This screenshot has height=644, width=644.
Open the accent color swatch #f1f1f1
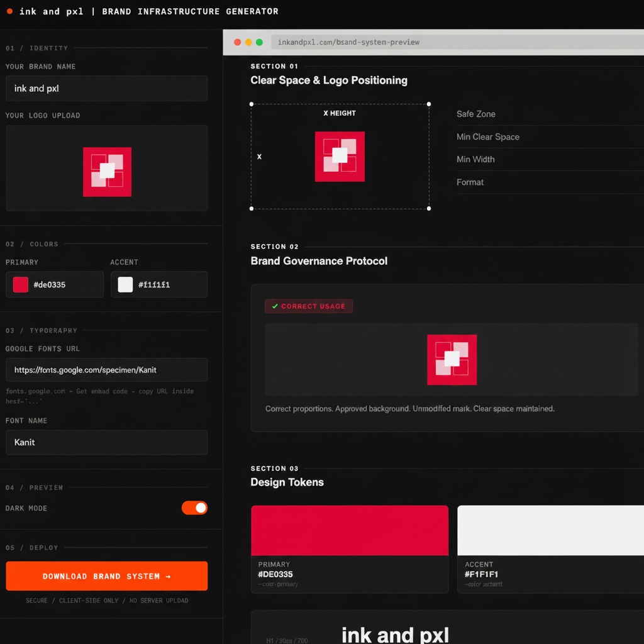click(125, 285)
